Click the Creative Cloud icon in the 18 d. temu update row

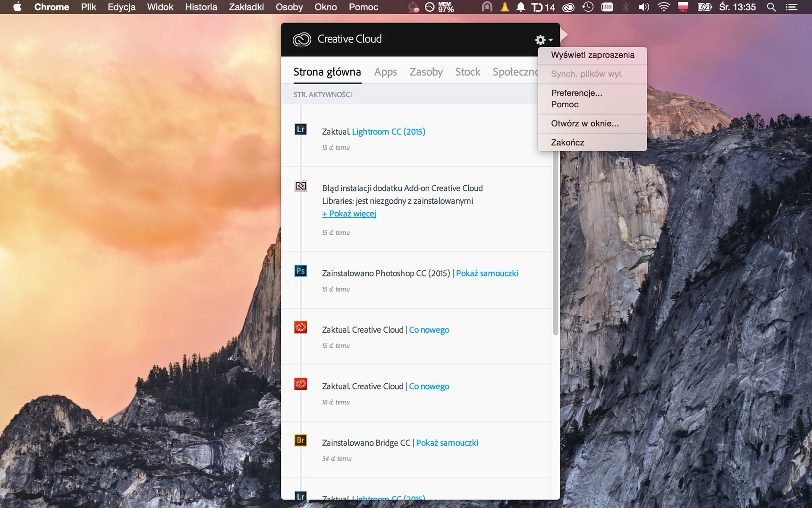click(x=300, y=384)
